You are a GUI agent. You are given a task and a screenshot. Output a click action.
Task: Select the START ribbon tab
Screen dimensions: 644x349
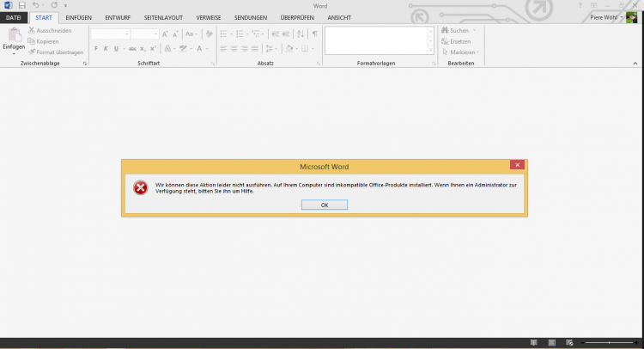click(x=44, y=18)
